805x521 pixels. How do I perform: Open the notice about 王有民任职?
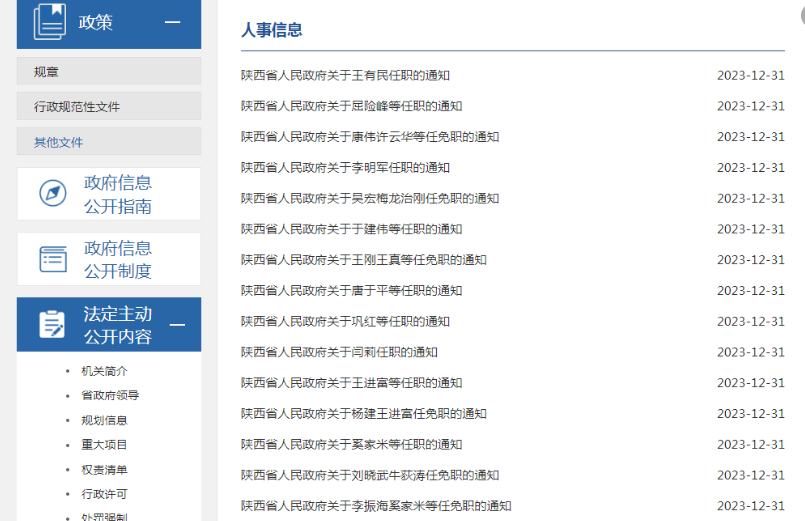pos(345,76)
